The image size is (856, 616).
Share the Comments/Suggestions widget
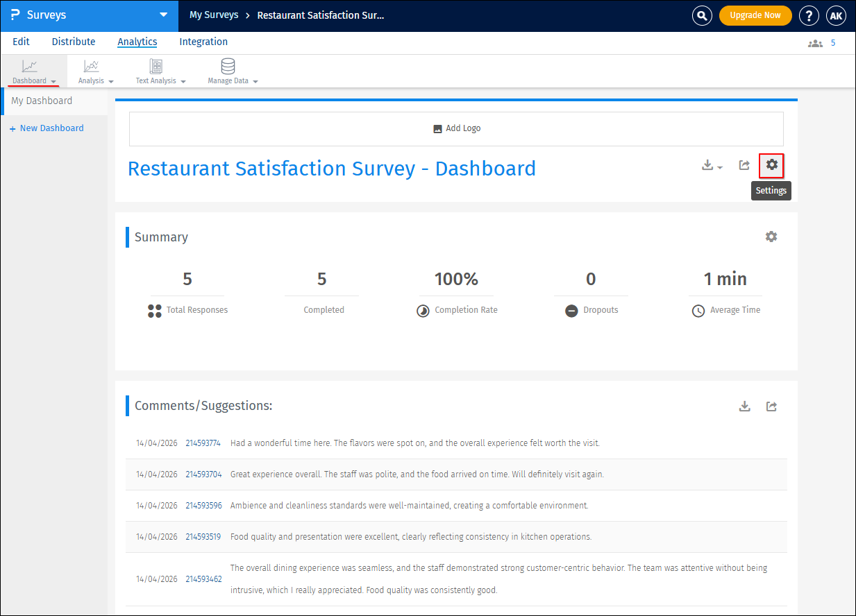pos(771,407)
